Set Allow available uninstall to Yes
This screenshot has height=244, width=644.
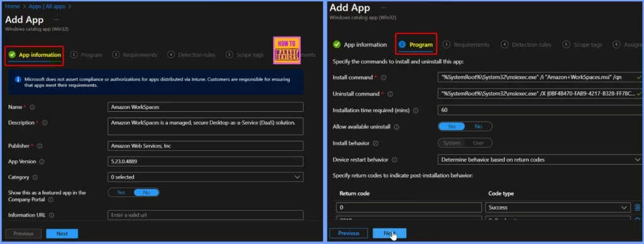pyautogui.click(x=452, y=126)
